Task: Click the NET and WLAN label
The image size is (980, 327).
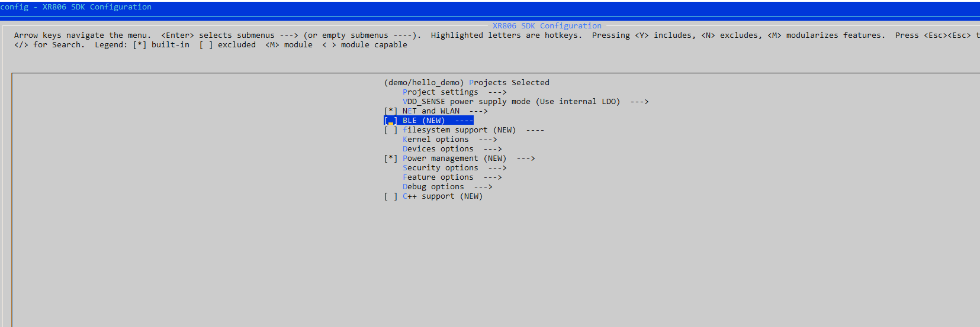Action: [431, 111]
